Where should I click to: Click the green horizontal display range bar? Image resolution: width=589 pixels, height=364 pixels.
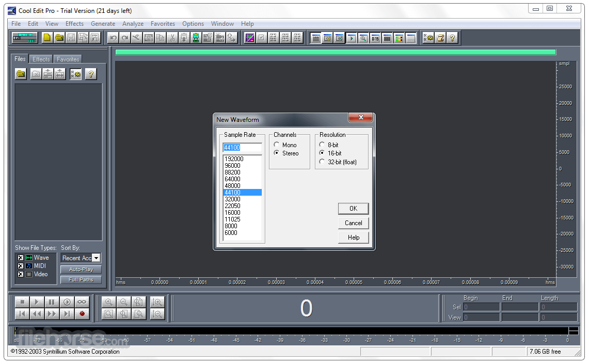336,52
